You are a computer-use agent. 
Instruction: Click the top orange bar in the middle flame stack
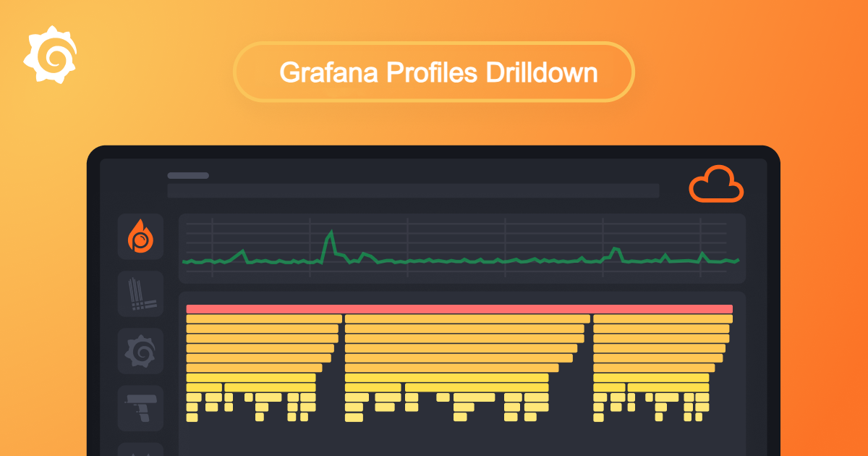(467, 319)
